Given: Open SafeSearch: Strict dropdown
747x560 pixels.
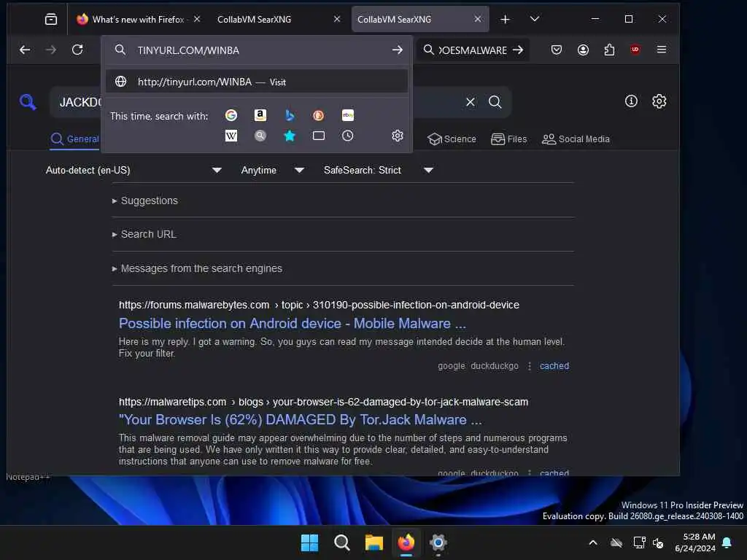Looking at the screenshot, I should tap(379, 170).
